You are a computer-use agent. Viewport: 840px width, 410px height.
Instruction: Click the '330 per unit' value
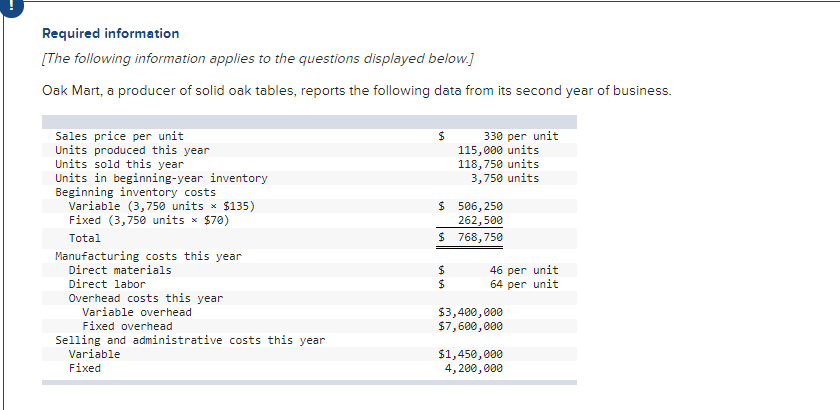pos(521,136)
